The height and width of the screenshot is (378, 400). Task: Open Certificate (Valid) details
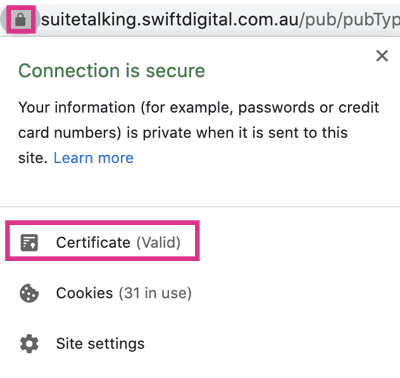click(102, 241)
